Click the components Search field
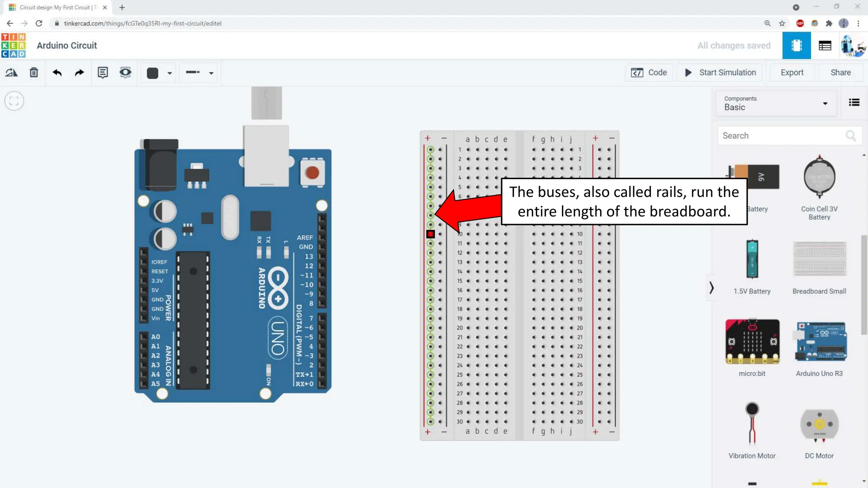The height and width of the screenshot is (488, 868). pos(790,136)
